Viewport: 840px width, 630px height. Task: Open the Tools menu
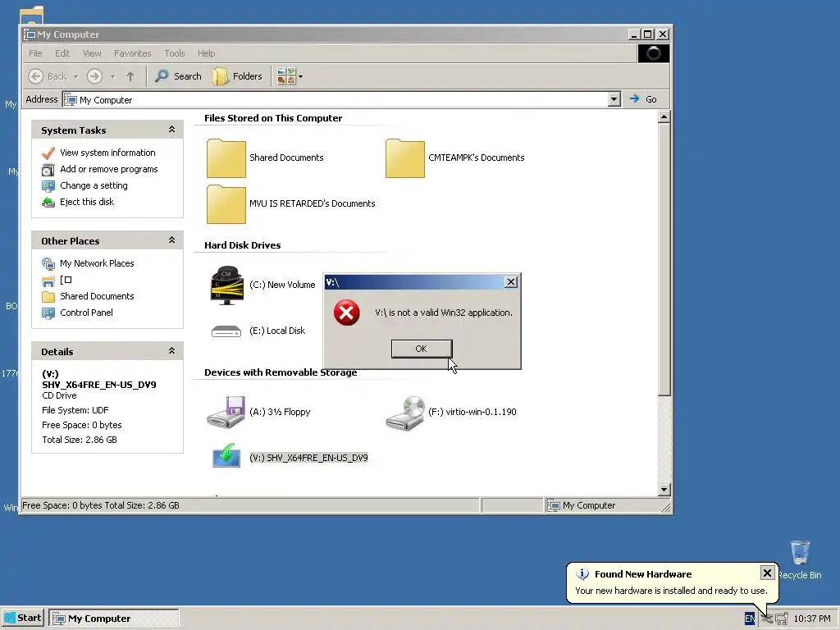pos(175,53)
